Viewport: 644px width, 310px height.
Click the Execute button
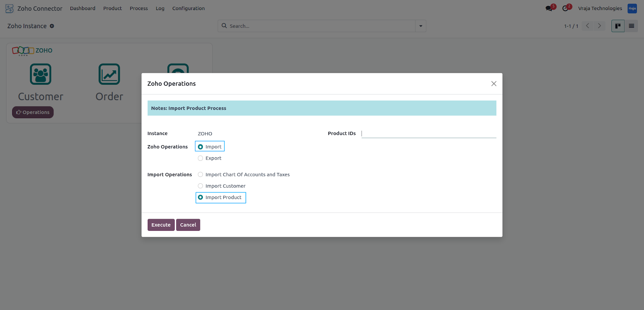tap(161, 225)
